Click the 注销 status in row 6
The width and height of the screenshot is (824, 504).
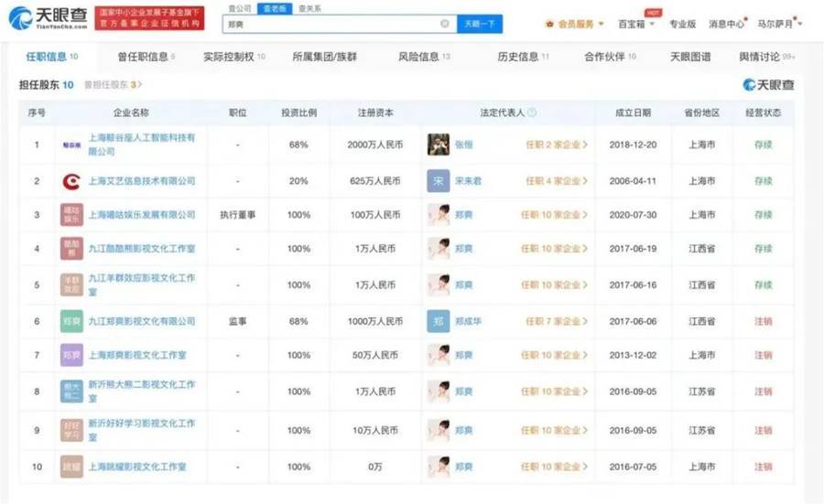point(763,321)
